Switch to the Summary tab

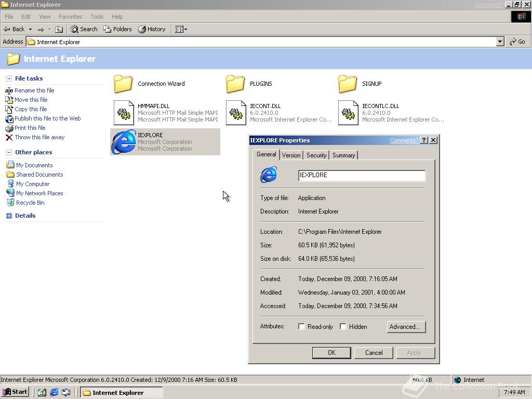coord(344,155)
